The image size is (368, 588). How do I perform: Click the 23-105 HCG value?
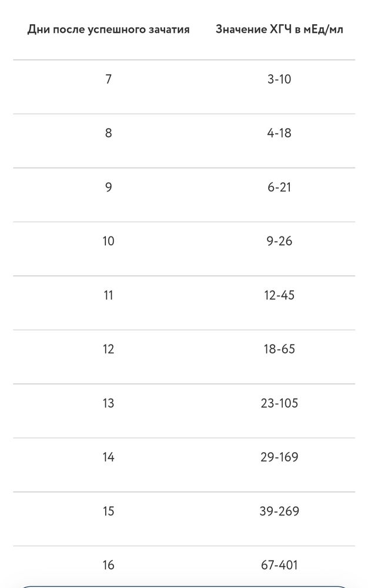coord(279,403)
